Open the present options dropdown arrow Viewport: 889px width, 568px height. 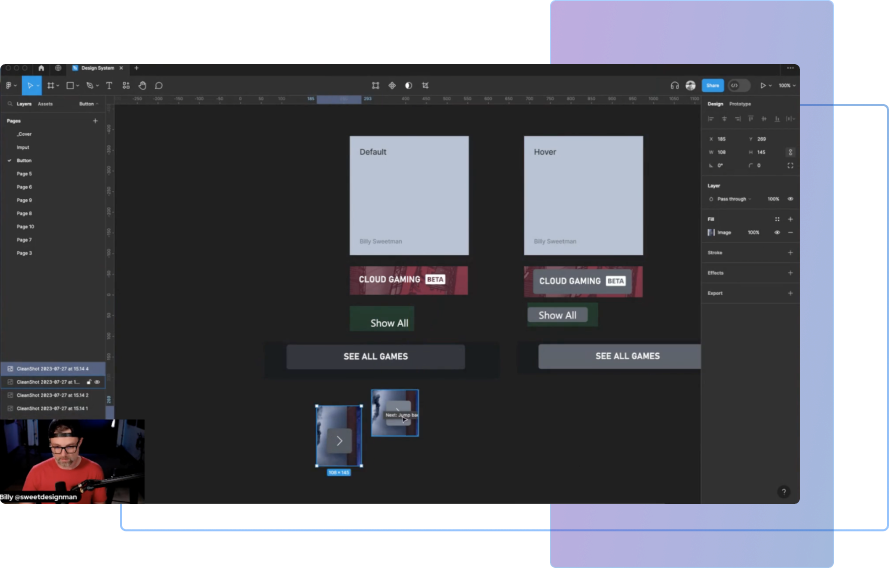(x=771, y=86)
